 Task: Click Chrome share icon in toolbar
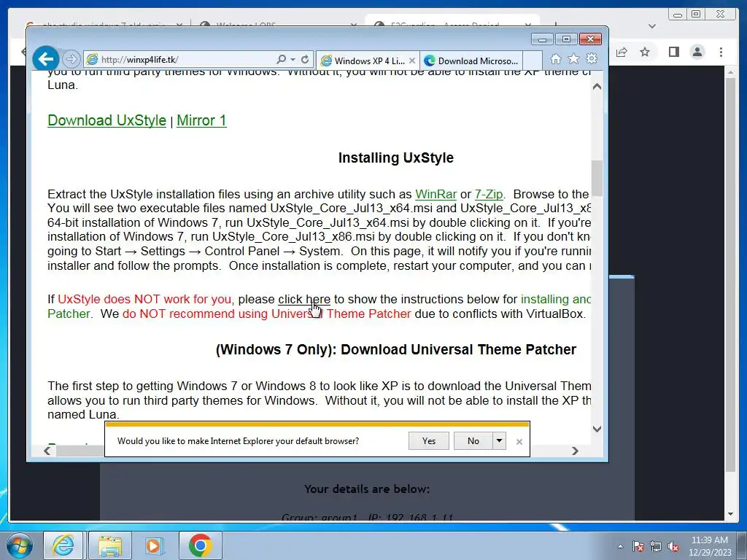click(622, 52)
